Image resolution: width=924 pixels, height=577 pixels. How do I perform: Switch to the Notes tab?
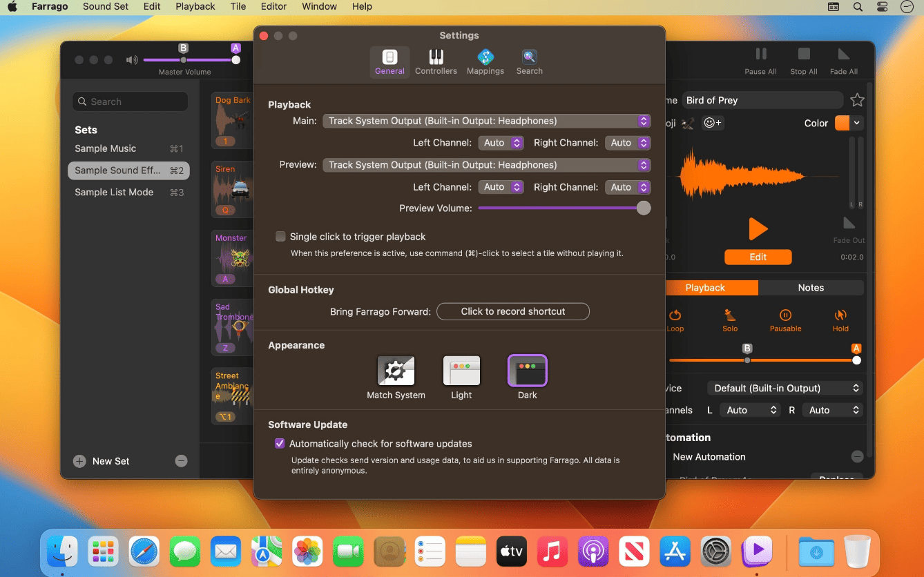811,288
